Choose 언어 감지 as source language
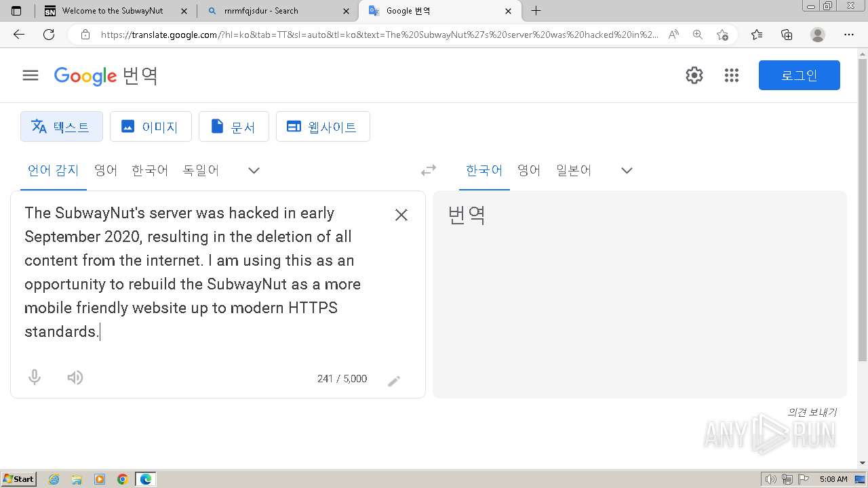 click(x=54, y=170)
